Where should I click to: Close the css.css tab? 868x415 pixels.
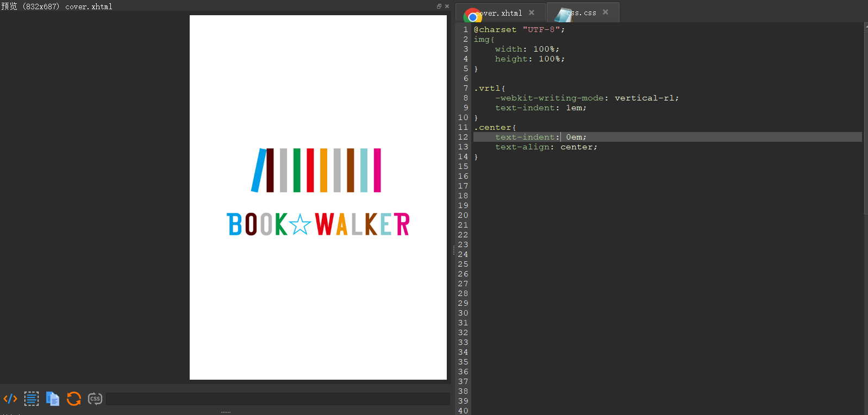(x=605, y=12)
